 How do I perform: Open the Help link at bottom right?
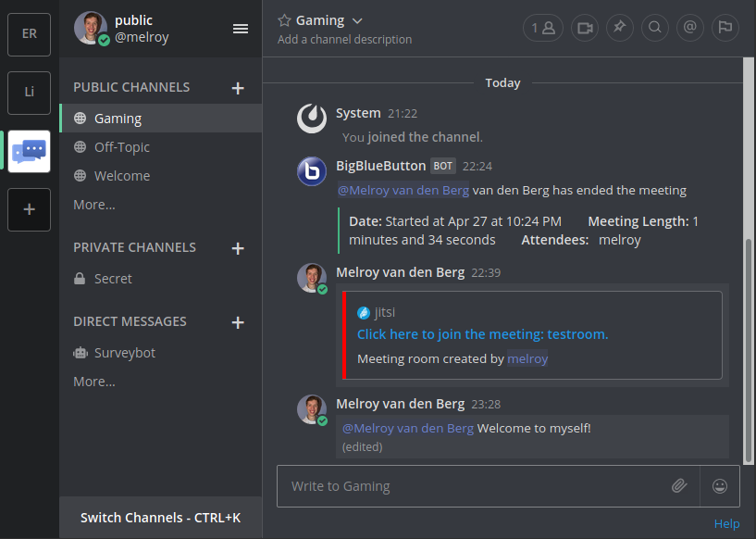pos(726,523)
